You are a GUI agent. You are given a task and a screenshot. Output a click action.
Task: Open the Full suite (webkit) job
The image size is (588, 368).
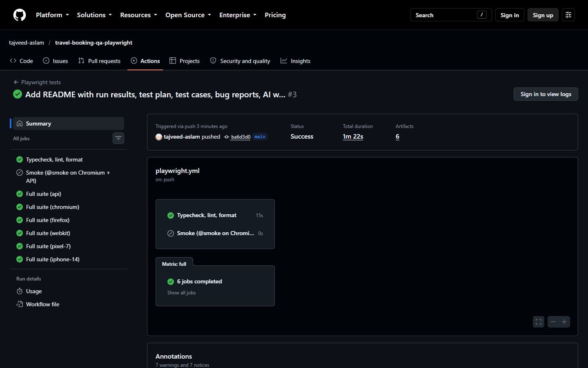tap(69, 233)
